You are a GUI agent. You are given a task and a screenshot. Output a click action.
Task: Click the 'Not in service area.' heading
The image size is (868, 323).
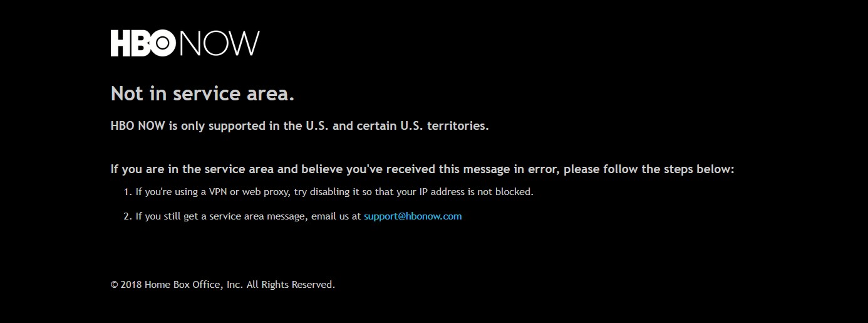(x=202, y=93)
